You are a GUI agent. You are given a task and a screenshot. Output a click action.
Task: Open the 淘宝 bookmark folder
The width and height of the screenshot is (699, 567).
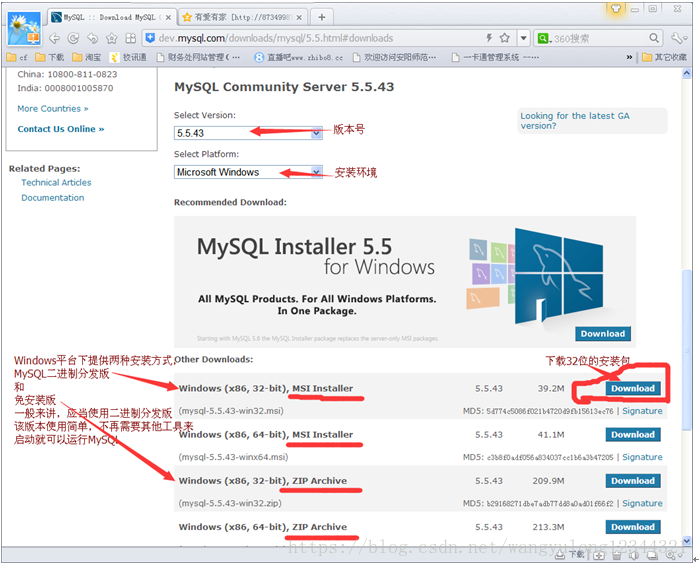click(87, 57)
